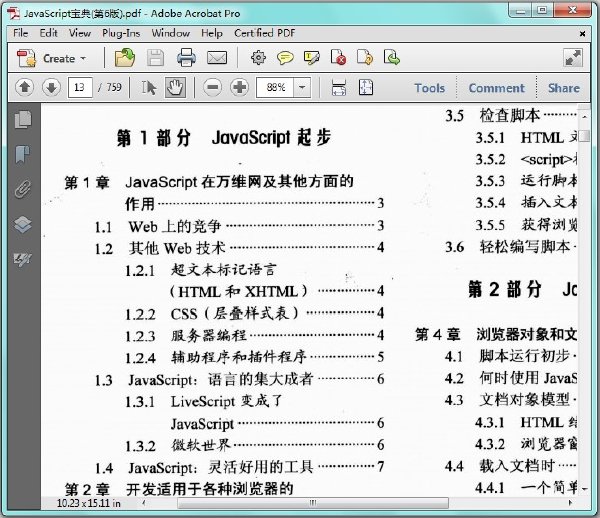Show the Attachments paperclip panel

pyautogui.click(x=23, y=189)
